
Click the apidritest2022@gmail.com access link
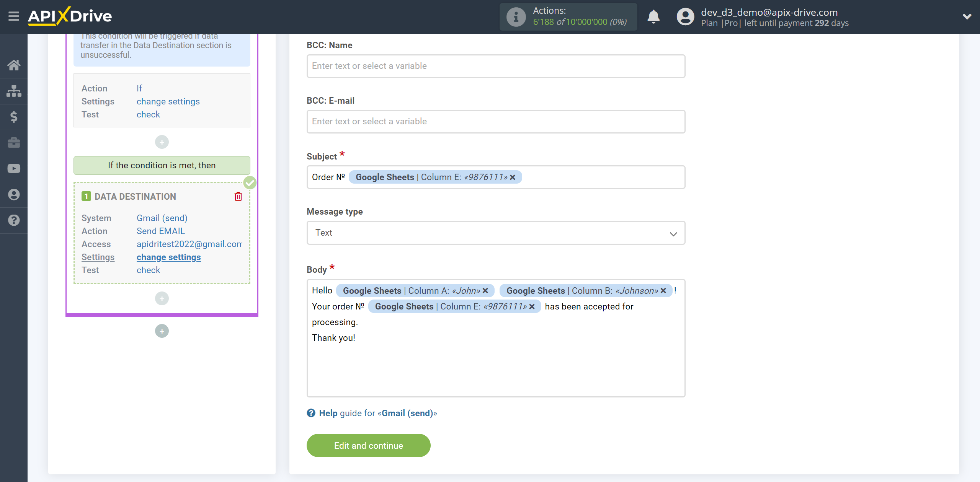[x=189, y=244]
